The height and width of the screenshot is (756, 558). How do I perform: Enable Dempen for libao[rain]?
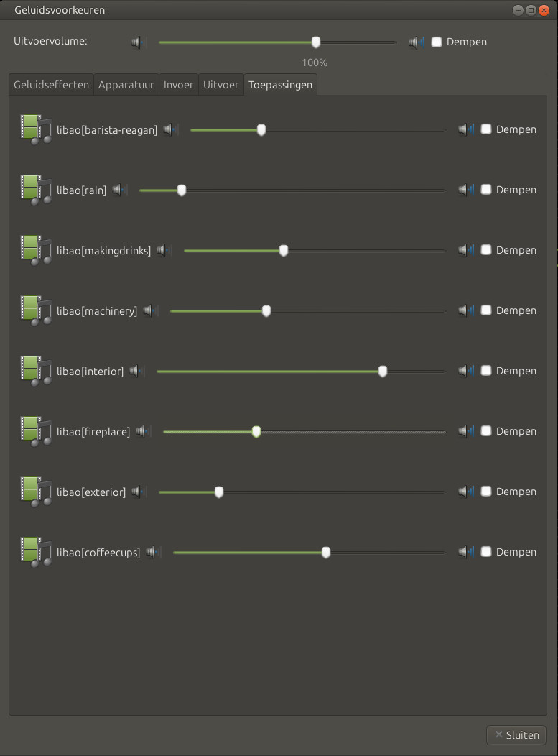[486, 190]
